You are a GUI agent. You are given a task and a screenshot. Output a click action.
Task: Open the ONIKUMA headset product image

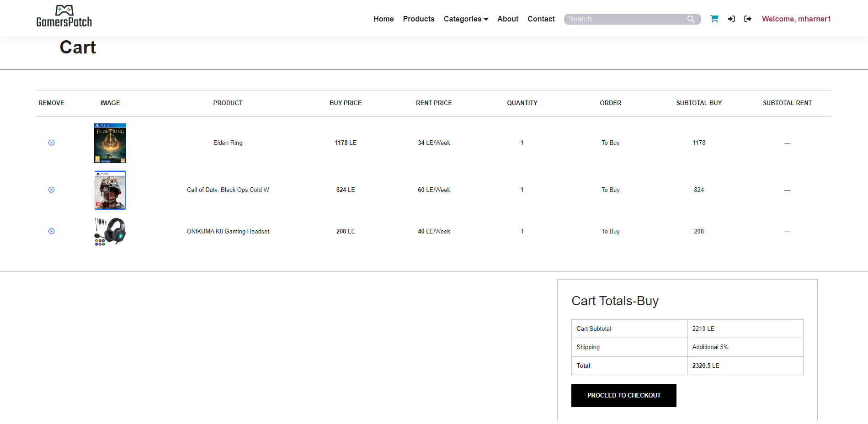tap(110, 231)
